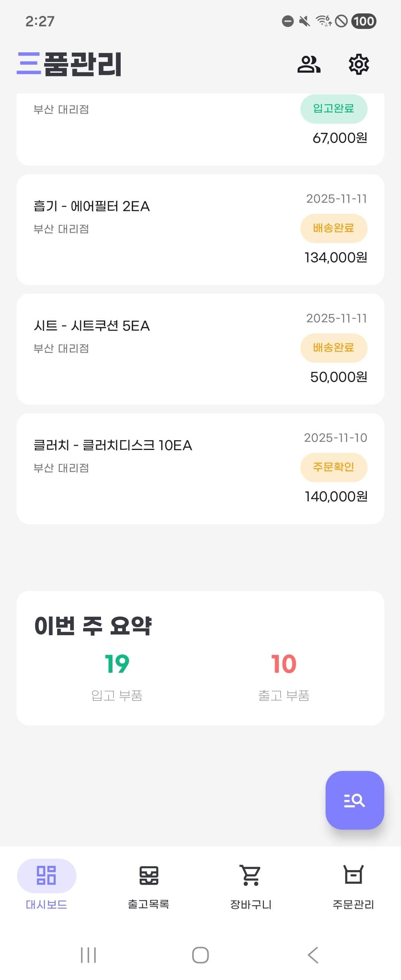Tap the 입고완료 status badge
The height and width of the screenshot is (980, 401).
click(334, 109)
